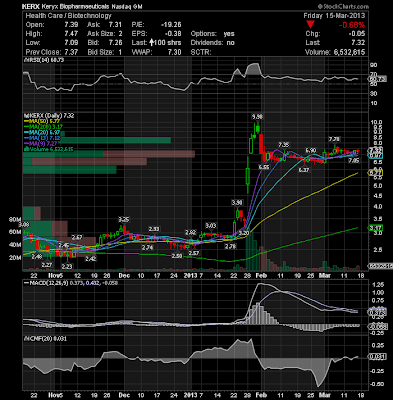Image resolution: width=393 pixels, height=400 pixels.
Task: Click the "Feb" label on price chart date axis
Action: 261,276
